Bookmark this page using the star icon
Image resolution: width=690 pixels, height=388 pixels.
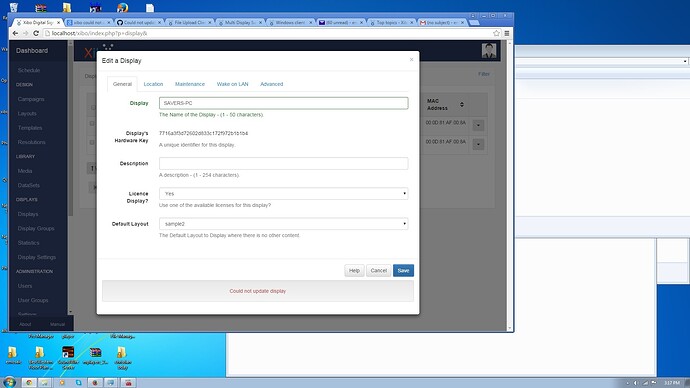tap(496, 33)
